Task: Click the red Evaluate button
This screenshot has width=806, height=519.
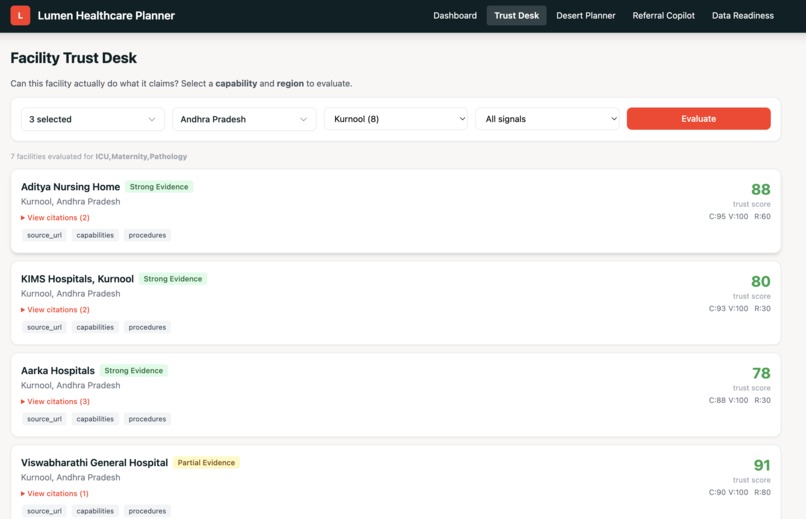Action: 699,119
